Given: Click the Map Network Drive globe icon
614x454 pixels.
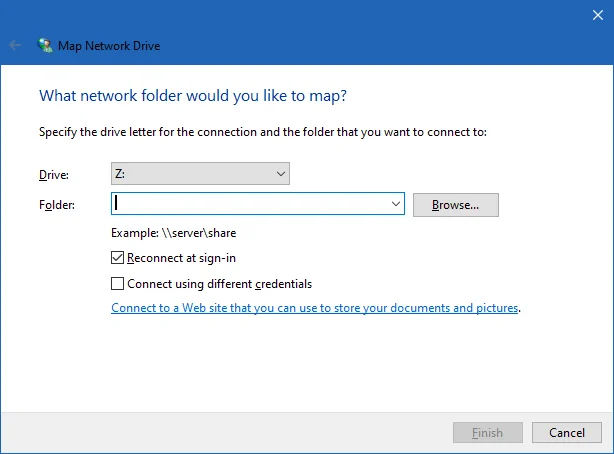Looking at the screenshot, I should coord(45,46).
